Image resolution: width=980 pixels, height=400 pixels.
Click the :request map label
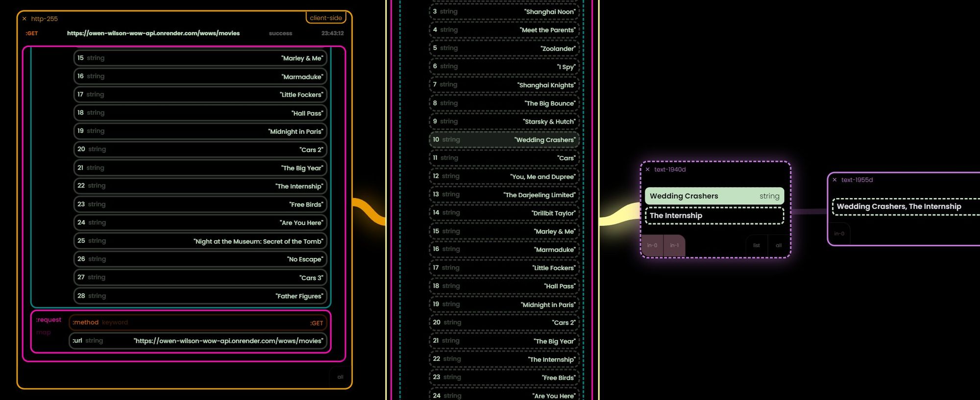(49, 320)
